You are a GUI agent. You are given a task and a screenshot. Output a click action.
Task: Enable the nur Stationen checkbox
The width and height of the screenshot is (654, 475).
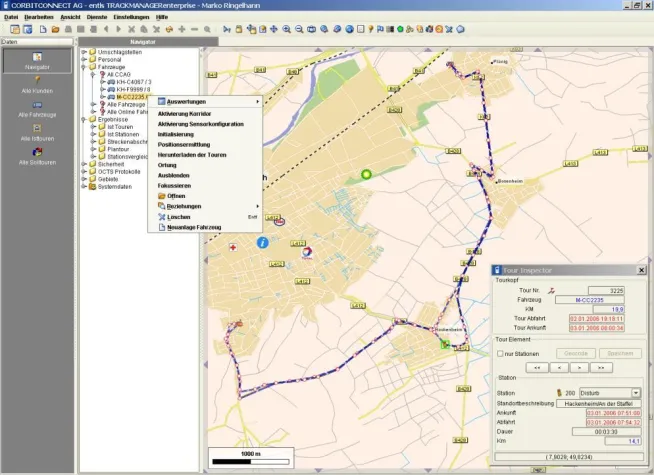pyautogui.click(x=500, y=354)
